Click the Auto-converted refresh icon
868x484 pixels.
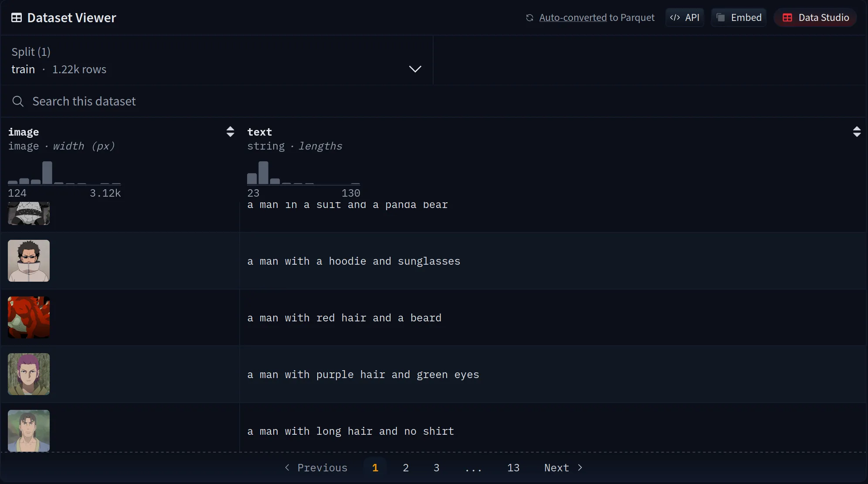click(529, 18)
